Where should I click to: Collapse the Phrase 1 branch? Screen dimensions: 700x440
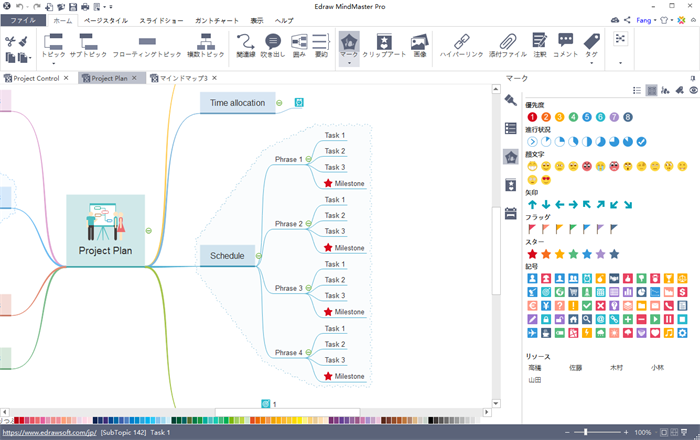point(309,159)
